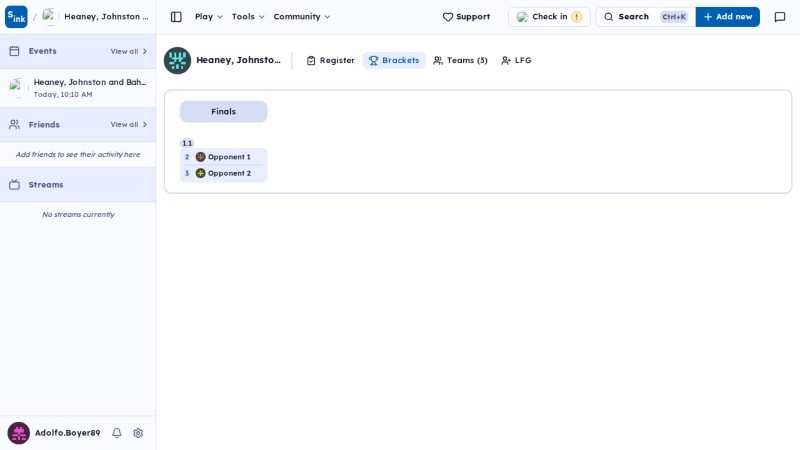Viewport: 800px width, 450px height.
Task: View all friends link
Action: pos(129,124)
